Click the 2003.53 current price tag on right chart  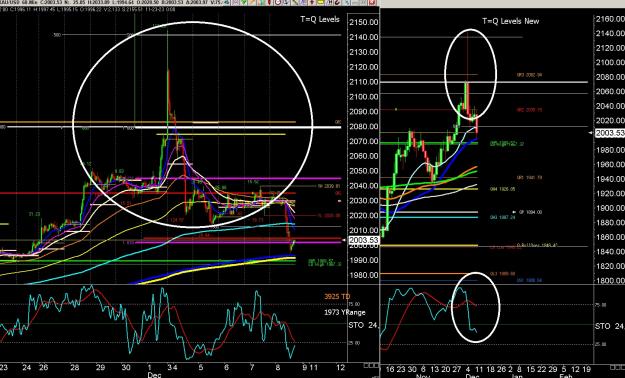[x=609, y=133]
